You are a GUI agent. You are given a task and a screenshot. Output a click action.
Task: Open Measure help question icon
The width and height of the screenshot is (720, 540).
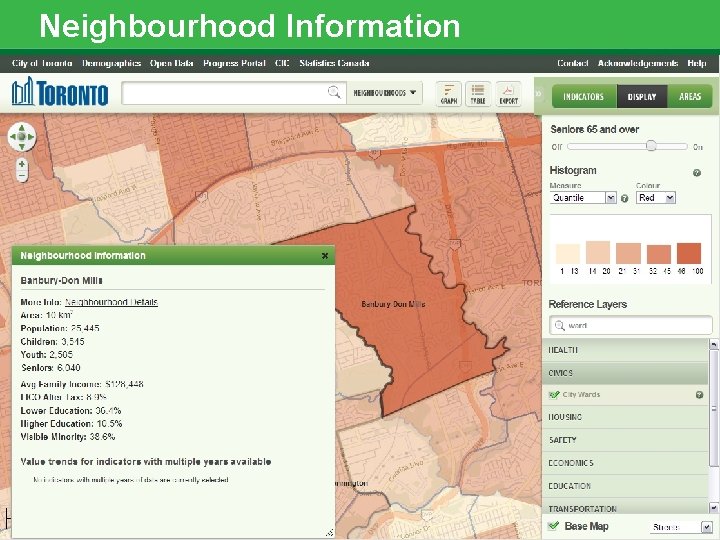pos(624,198)
